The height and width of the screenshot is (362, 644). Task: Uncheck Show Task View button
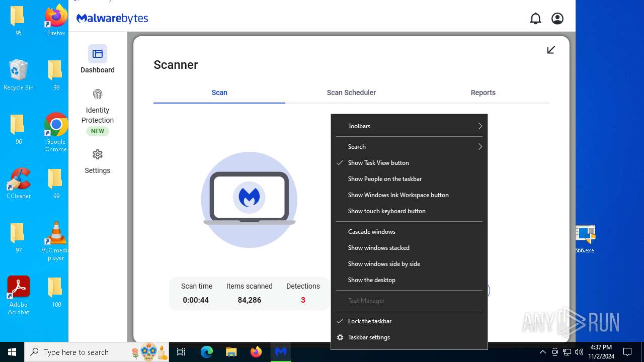pyautogui.click(x=409, y=163)
